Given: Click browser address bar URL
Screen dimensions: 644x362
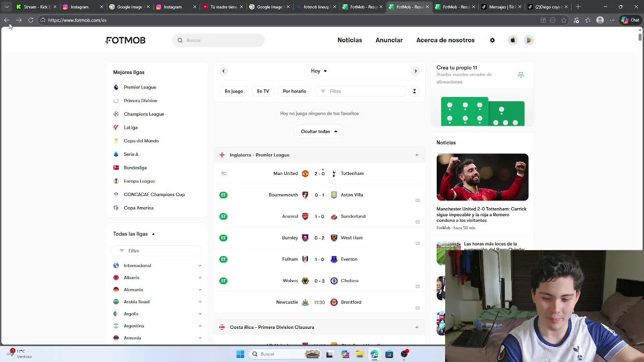Looking at the screenshot, I should pyautogui.click(x=77, y=20).
